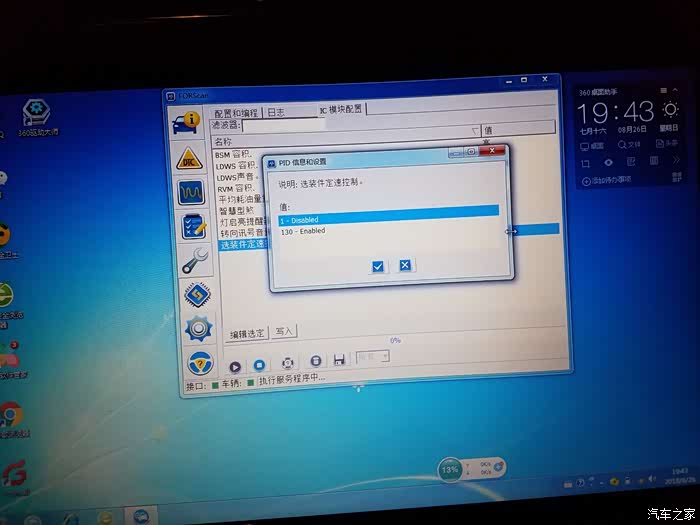Open the 360 widget hamburger menu
This screenshot has height=525, width=700.
[664, 91]
